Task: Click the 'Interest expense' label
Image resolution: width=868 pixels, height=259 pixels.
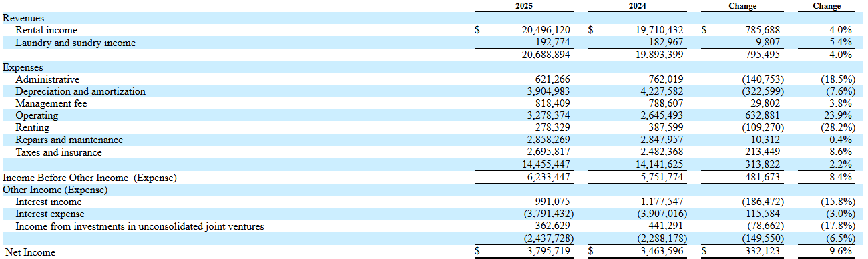Action: coord(50,214)
